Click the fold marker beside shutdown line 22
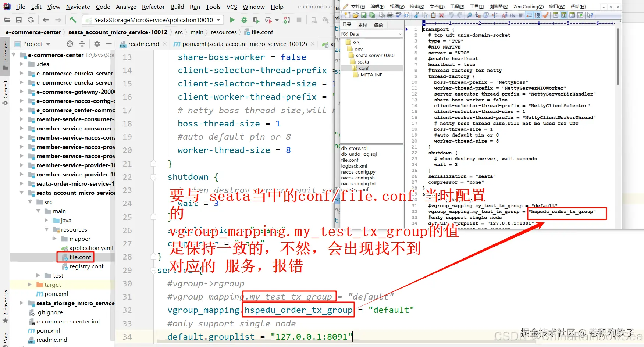 (x=153, y=177)
